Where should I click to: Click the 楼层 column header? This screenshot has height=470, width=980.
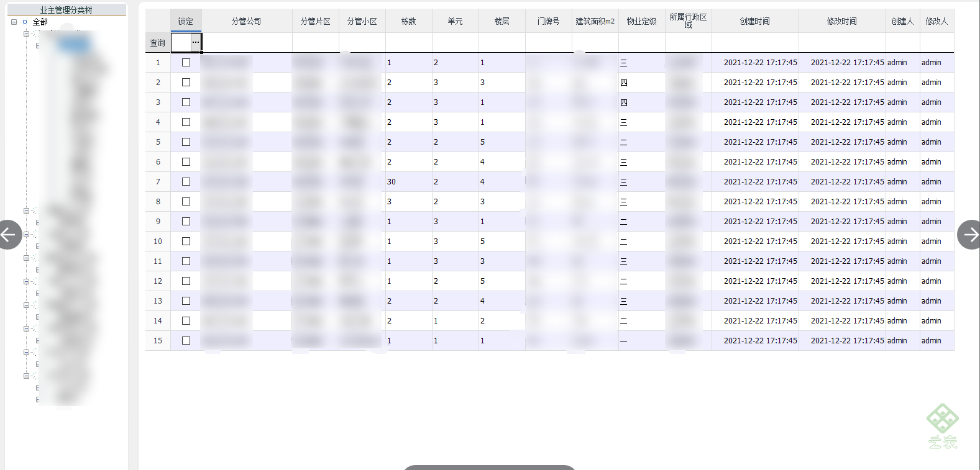pos(502,21)
